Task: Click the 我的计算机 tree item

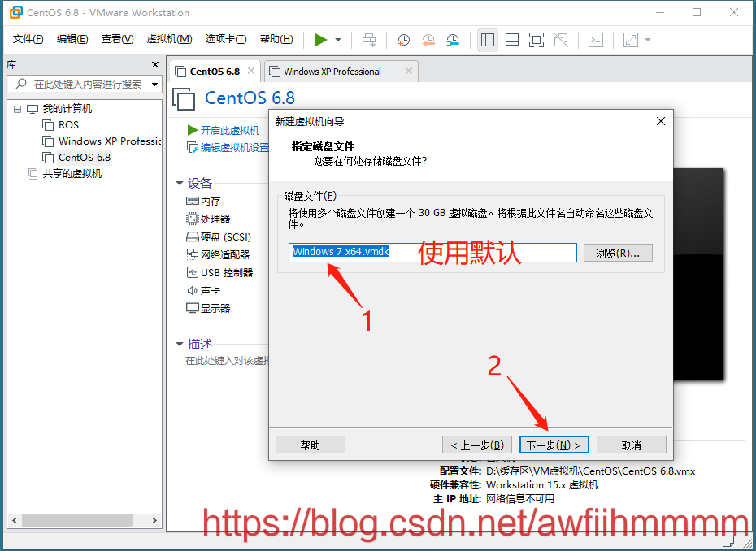Action: [x=67, y=109]
